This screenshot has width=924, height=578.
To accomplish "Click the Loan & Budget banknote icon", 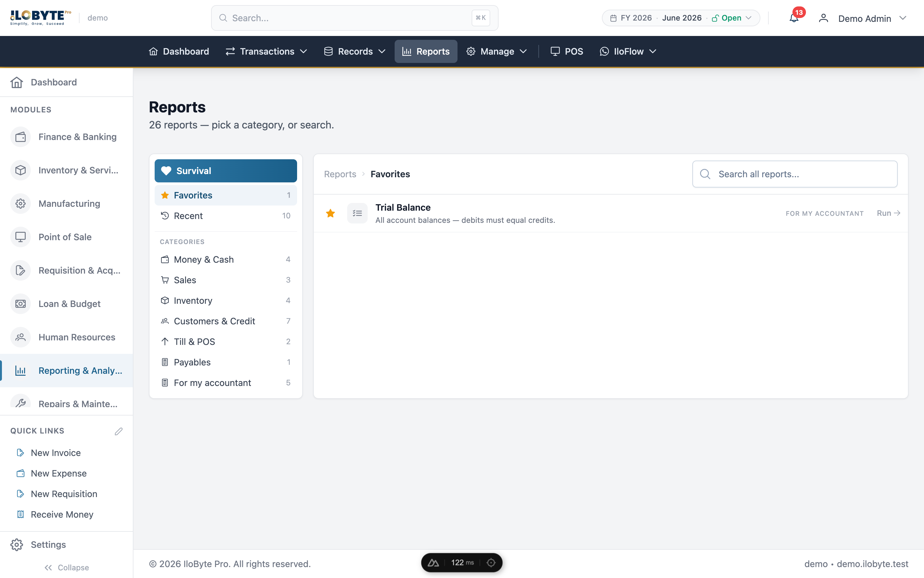I will pos(20,303).
